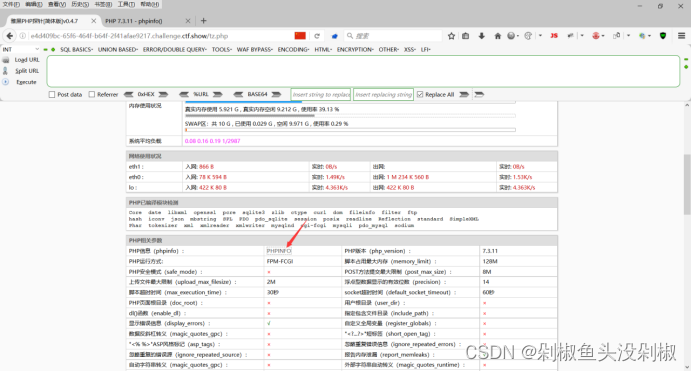Screen dimensions: 692x371
Task: Open the 帮助(H) menu
Action: (x=150, y=4)
